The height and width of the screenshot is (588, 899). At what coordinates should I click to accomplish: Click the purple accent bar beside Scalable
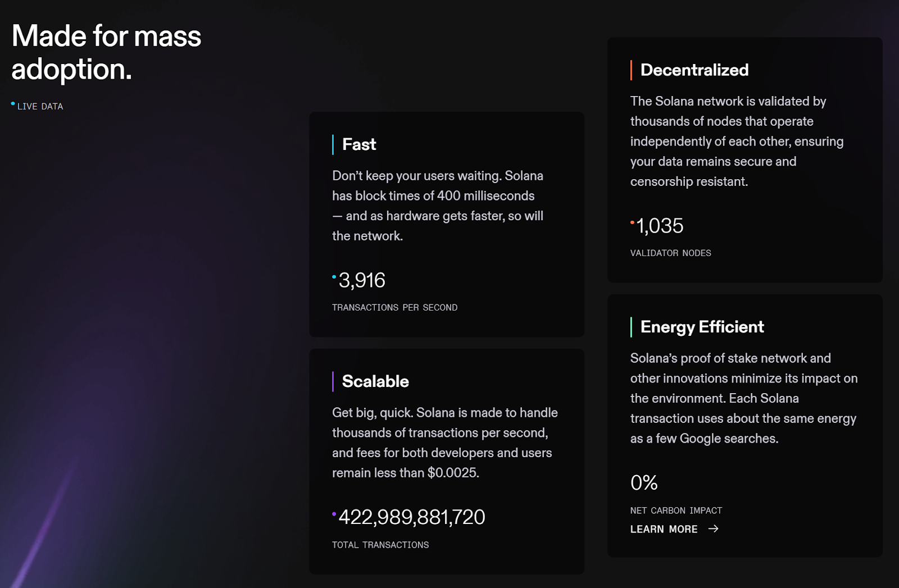333,381
